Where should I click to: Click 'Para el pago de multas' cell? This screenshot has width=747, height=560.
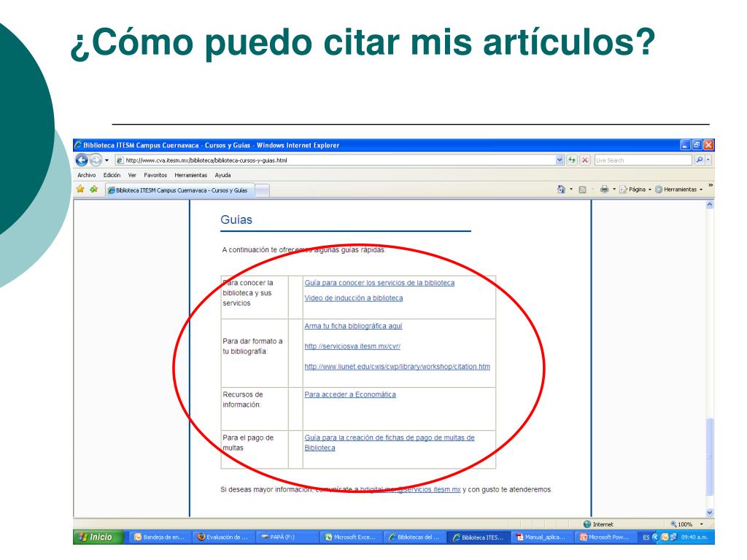coord(255,449)
